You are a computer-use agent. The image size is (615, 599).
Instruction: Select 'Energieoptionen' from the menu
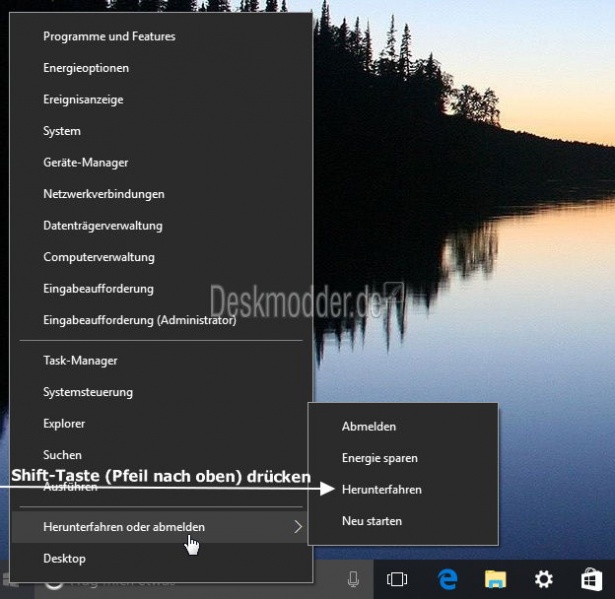[86, 68]
